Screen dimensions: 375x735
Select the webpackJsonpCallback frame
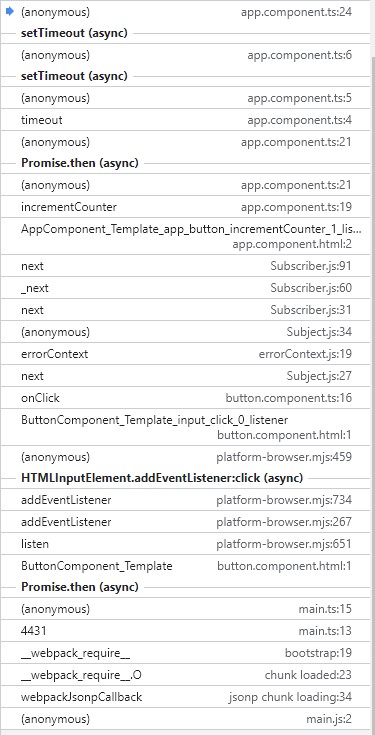pyautogui.click(x=185, y=697)
